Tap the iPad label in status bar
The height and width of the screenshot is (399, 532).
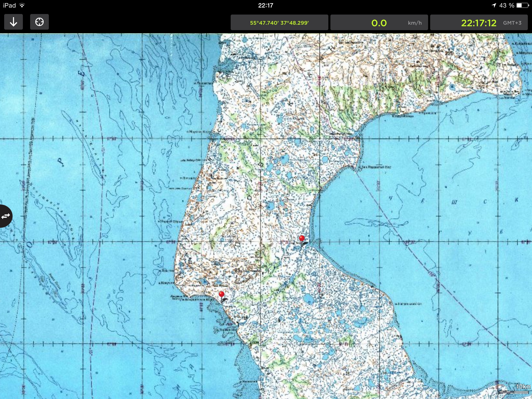pos(9,5)
